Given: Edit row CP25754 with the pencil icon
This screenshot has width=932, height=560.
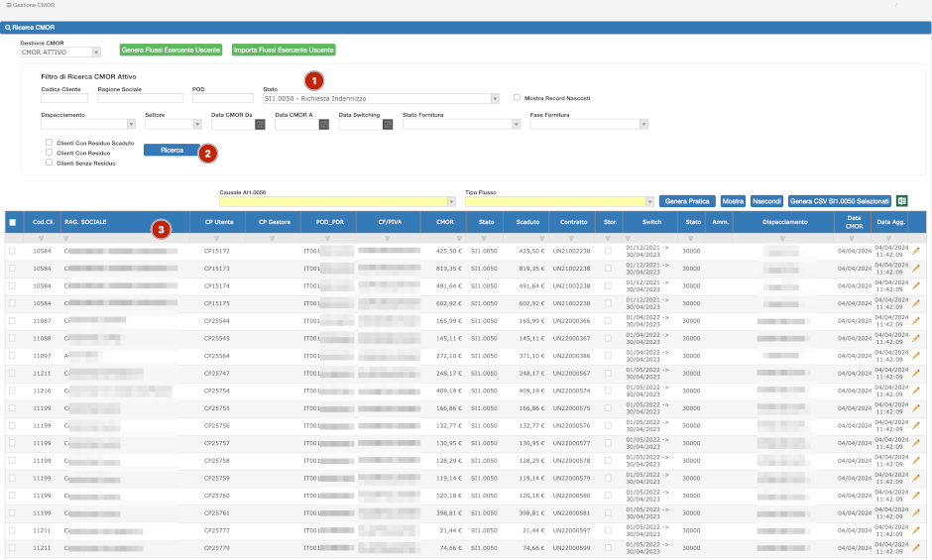Looking at the screenshot, I should pyautogui.click(x=916, y=391).
